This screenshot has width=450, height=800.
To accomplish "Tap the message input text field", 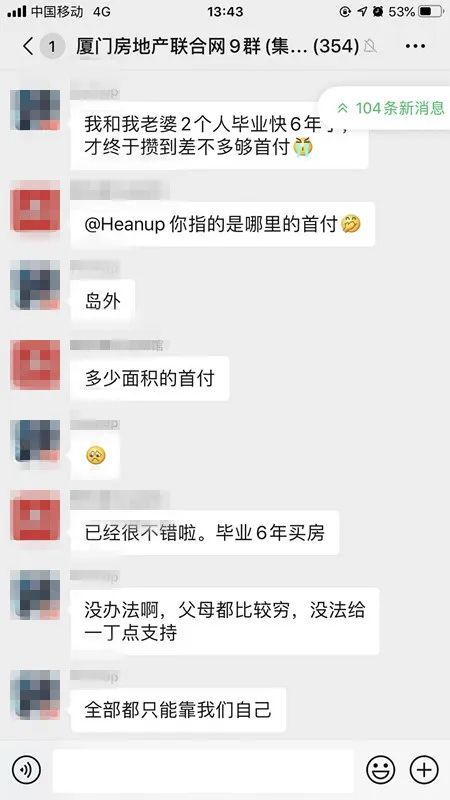I will [x=203, y=770].
